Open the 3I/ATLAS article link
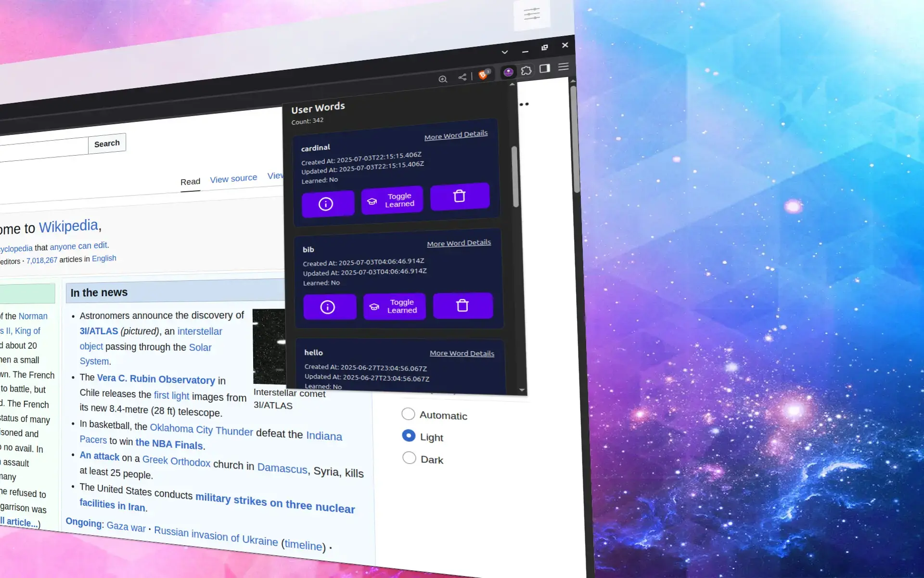924x578 pixels. tap(99, 331)
